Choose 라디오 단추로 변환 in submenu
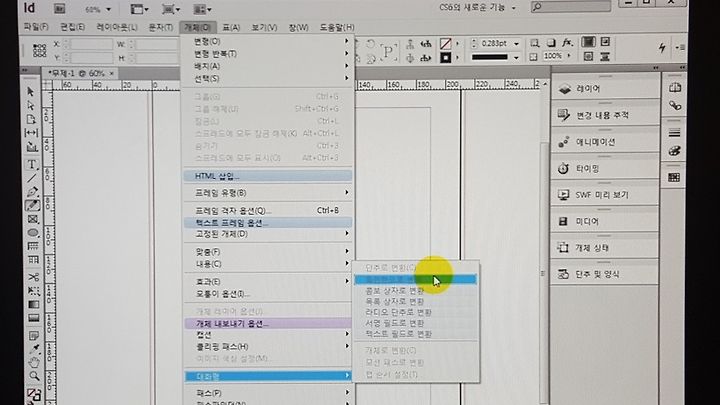The width and height of the screenshot is (720, 405). (x=416, y=312)
